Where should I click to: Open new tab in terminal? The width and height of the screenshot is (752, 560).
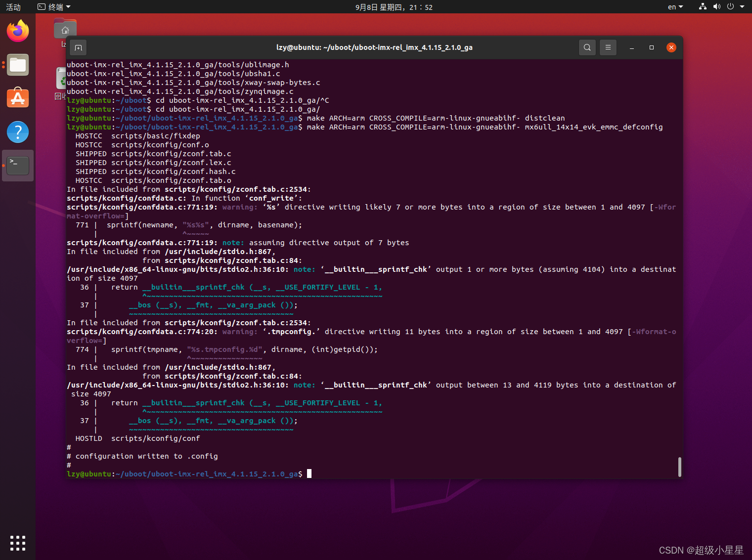pos(78,47)
